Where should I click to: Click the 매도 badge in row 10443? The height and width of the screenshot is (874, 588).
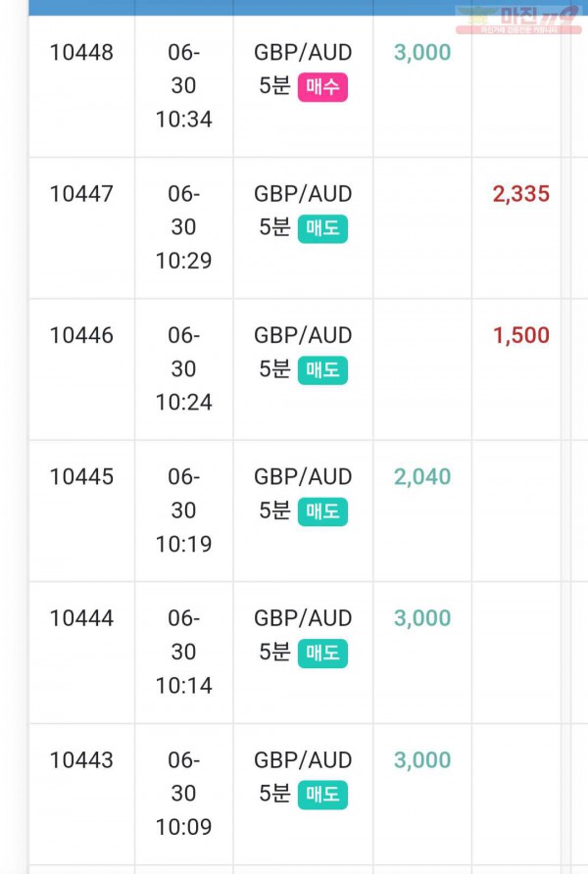click(322, 795)
